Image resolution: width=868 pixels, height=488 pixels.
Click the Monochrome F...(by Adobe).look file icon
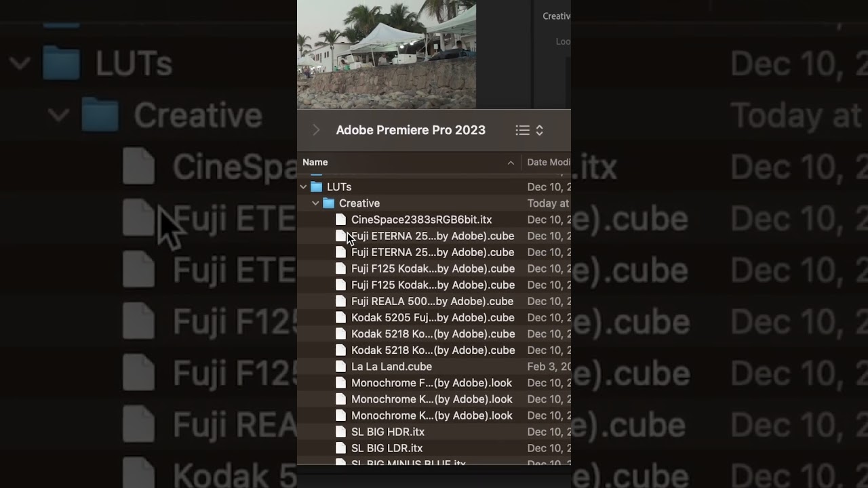340,383
